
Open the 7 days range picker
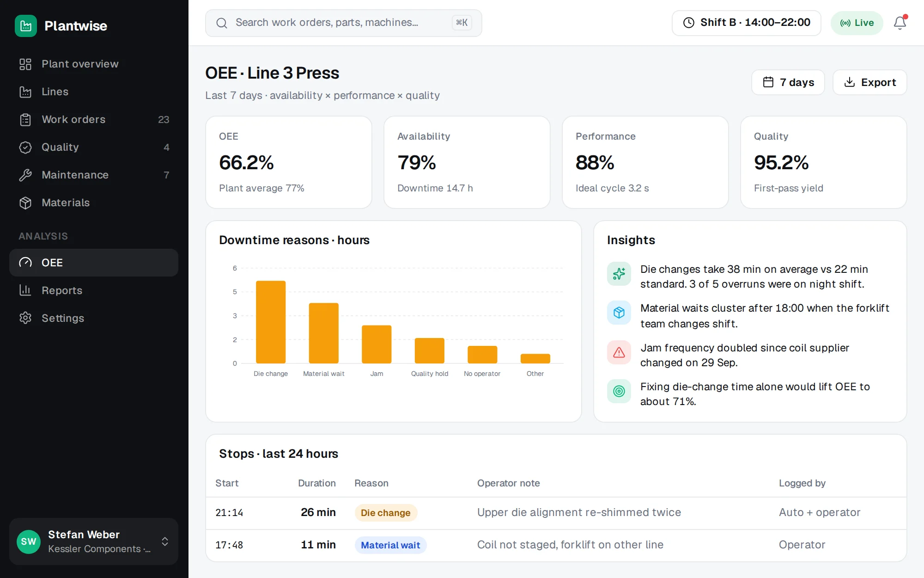788,82
